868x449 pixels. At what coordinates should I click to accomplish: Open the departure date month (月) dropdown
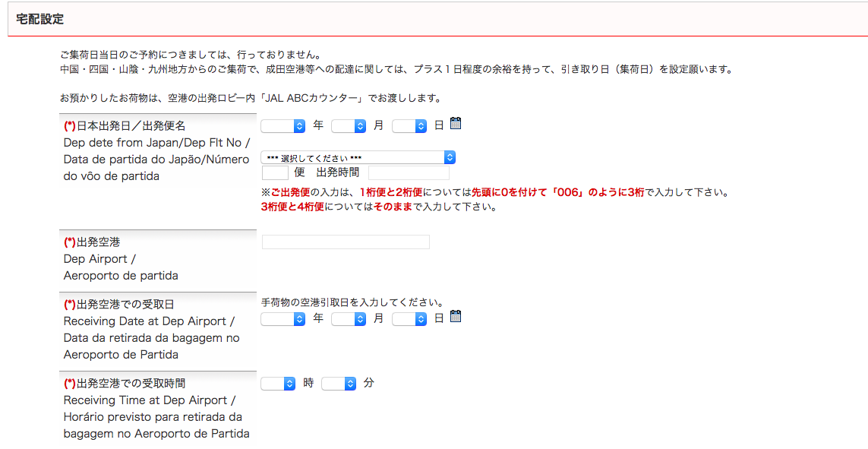click(349, 126)
